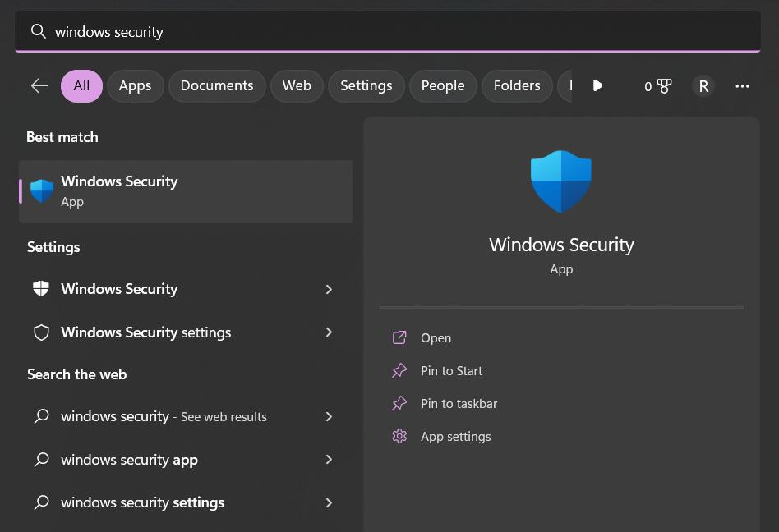
Task: Click the Pin to taskbar pin icon
Action: click(x=399, y=403)
